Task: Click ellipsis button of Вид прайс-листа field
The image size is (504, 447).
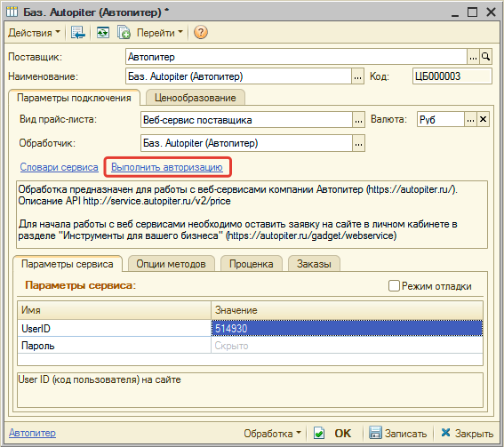Action: [358, 120]
